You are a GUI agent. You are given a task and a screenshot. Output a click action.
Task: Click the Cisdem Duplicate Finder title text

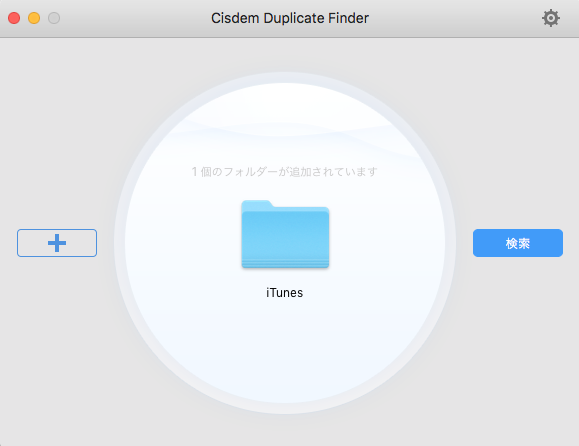pos(290,18)
